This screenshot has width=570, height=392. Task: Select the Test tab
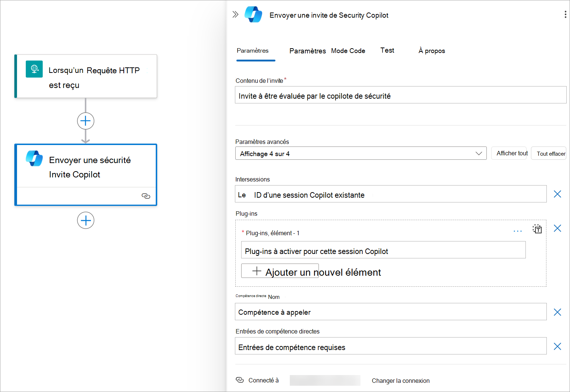click(387, 50)
